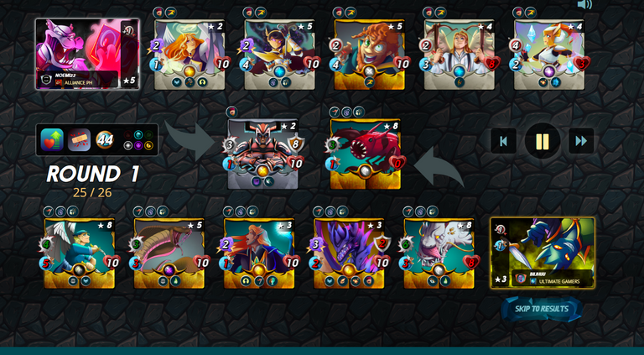Select the pink snake card with level 5
The width and height of the screenshot is (644, 355).
pyautogui.click(x=169, y=253)
